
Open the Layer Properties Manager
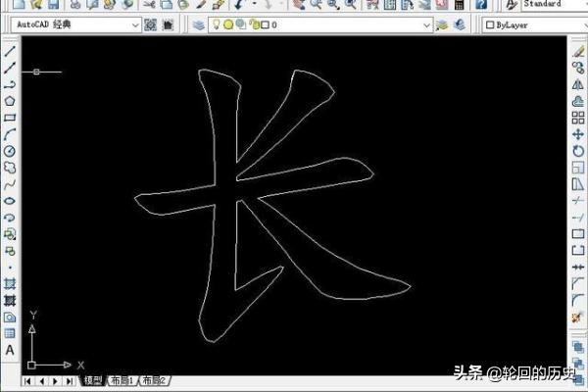pos(199,25)
